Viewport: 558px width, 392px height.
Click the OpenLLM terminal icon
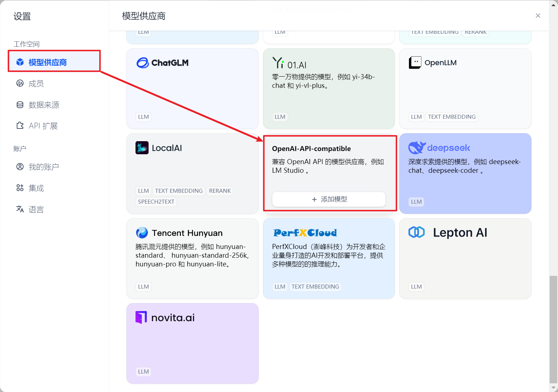(415, 62)
